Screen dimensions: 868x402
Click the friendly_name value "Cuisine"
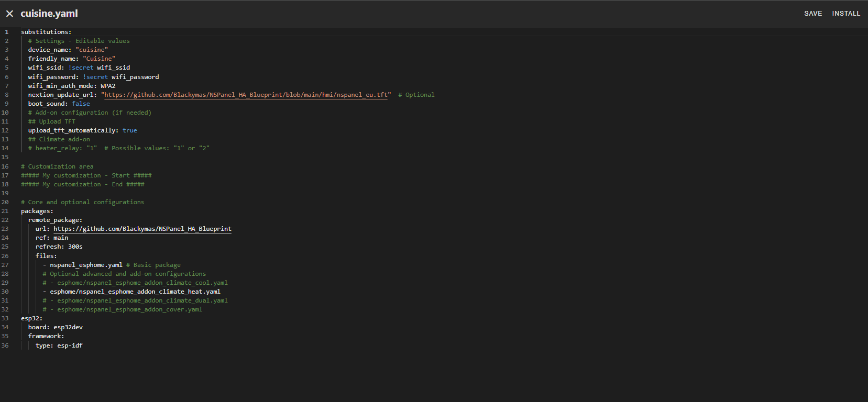click(99, 59)
